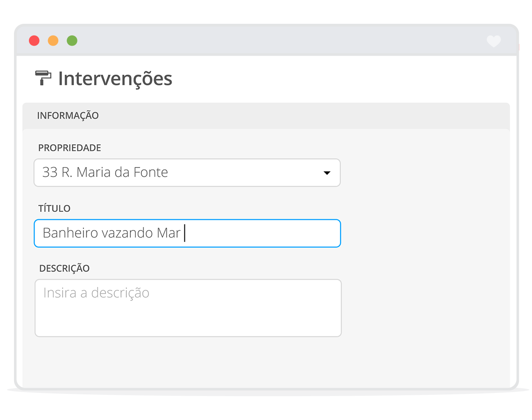Click the paint roller icon beside Intervenções
This screenshot has height=420, width=532.
[43, 77]
